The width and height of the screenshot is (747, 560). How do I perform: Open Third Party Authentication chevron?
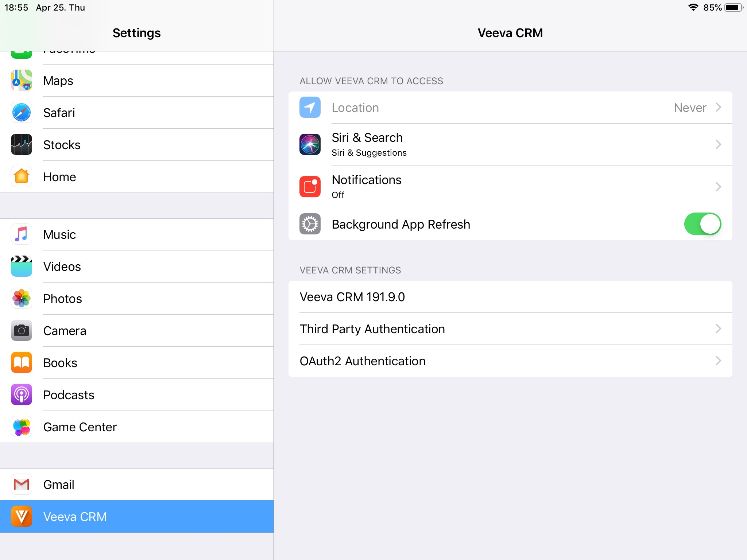pyautogui.click(x=718, y=329)
